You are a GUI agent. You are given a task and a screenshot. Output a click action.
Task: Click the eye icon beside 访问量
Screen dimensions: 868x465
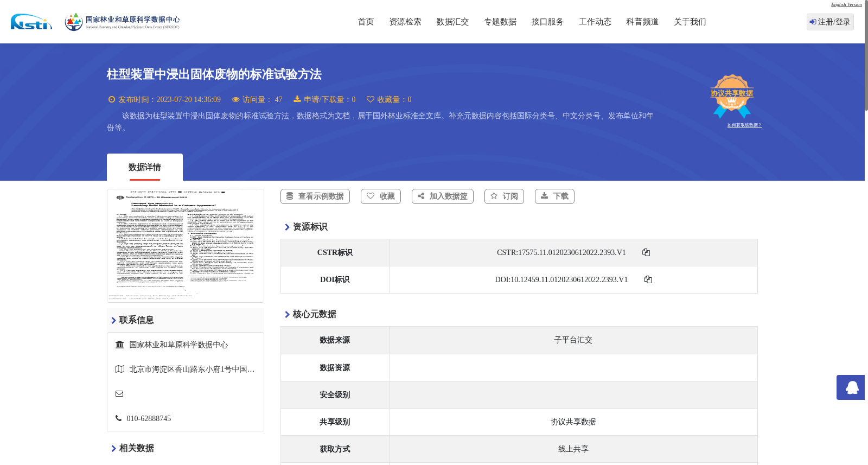click(235, 99)
